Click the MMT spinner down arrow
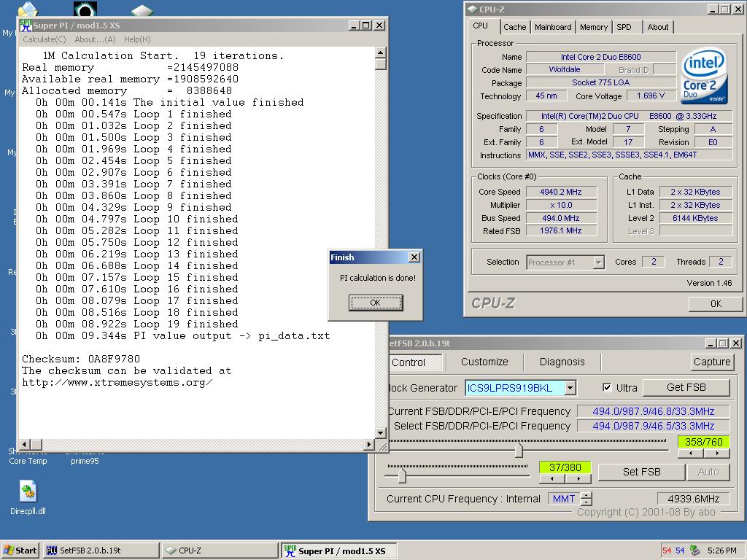The image size is (747, 560). [587, 502]
